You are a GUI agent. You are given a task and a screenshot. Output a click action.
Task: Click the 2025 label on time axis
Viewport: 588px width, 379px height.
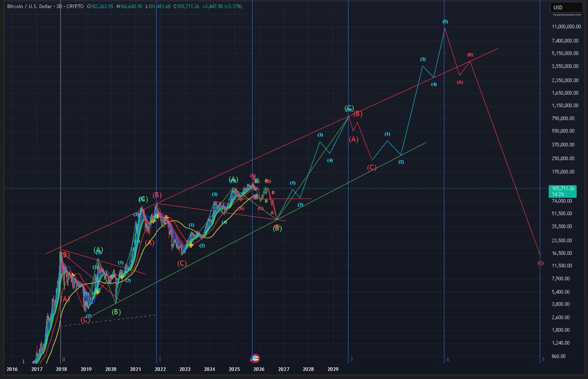234,369
